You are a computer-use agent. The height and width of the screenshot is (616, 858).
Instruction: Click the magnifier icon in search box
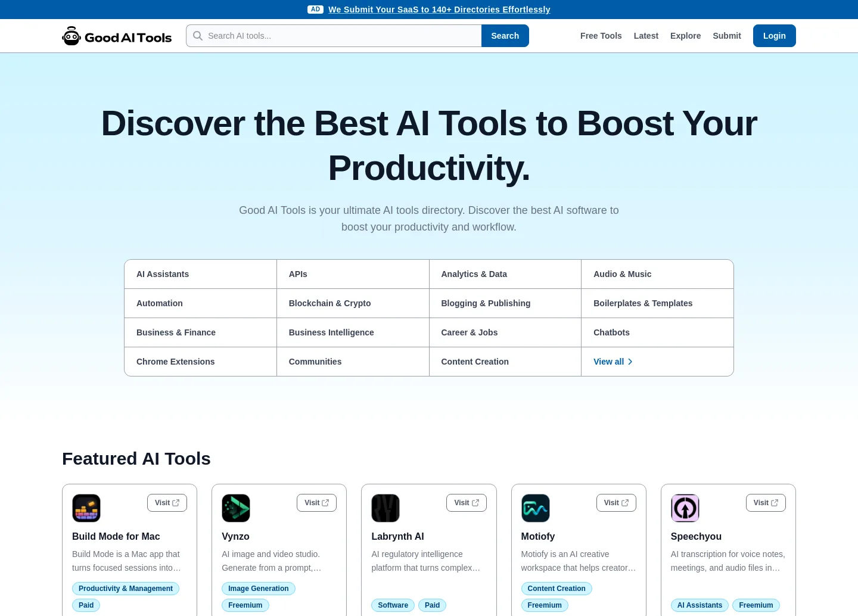(198, 36)
